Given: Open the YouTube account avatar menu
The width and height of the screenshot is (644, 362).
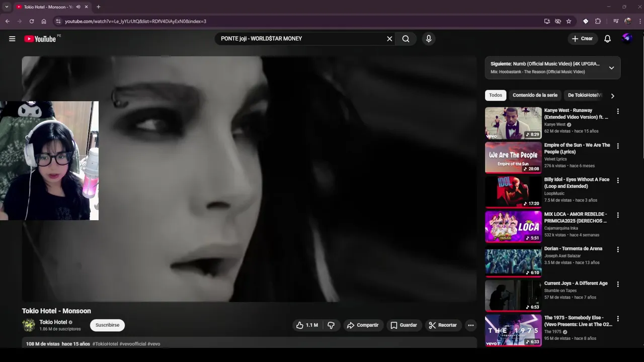Looking at the screenshot, I should pyautogui.click(x=627, y=38).
